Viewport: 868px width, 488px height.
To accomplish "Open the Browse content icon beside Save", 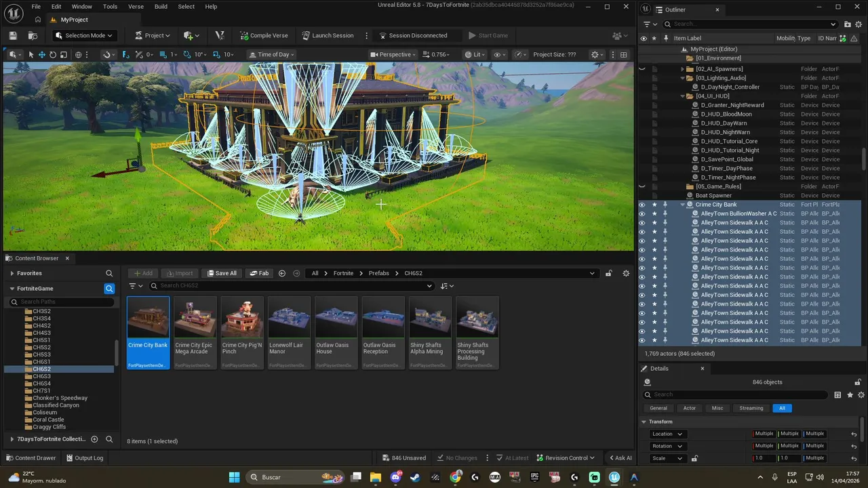I will click(x=33, y=35).
